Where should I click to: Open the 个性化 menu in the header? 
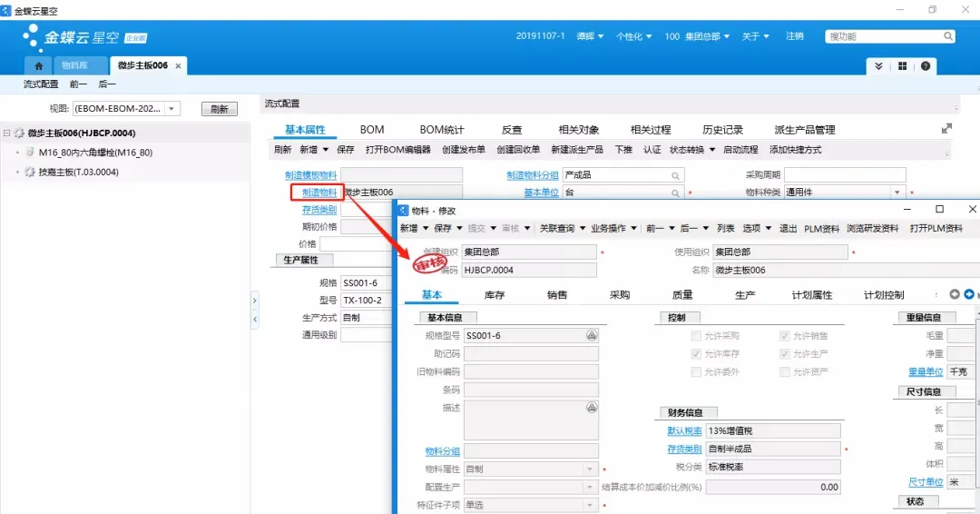click(x=633, y=37)
